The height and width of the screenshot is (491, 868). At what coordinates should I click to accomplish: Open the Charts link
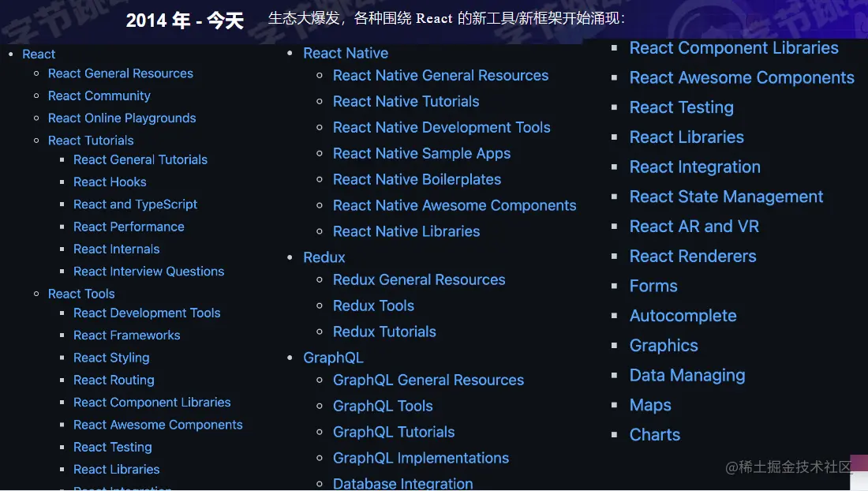(655, 435)
